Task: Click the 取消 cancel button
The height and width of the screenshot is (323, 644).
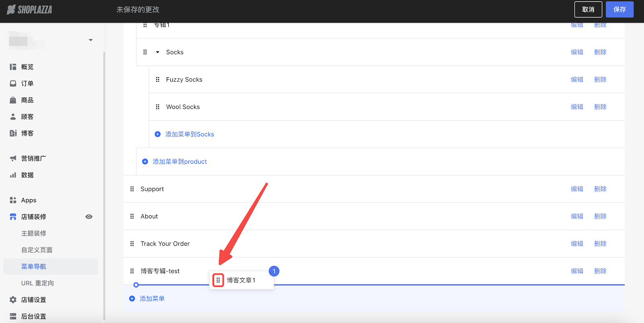Action: tap(588, 9)
